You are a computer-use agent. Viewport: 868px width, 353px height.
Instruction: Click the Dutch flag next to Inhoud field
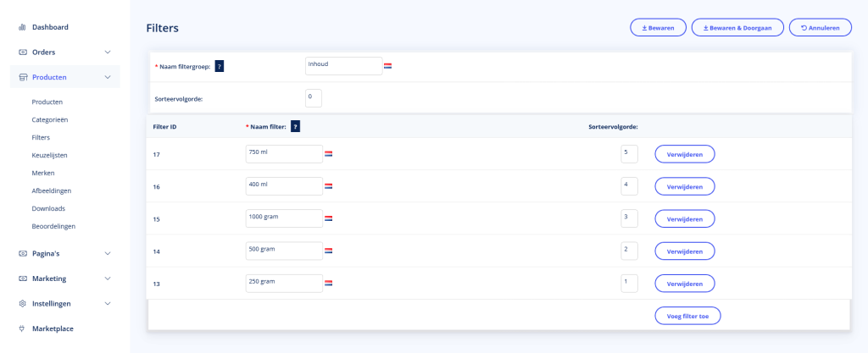point(387,66)
